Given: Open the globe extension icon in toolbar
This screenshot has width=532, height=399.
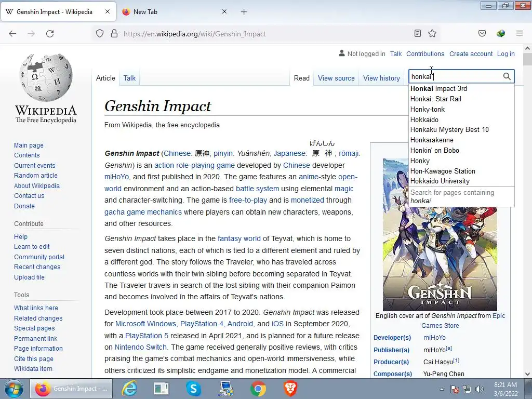Looking at the screenshot, I should click(x=500, y=33).
